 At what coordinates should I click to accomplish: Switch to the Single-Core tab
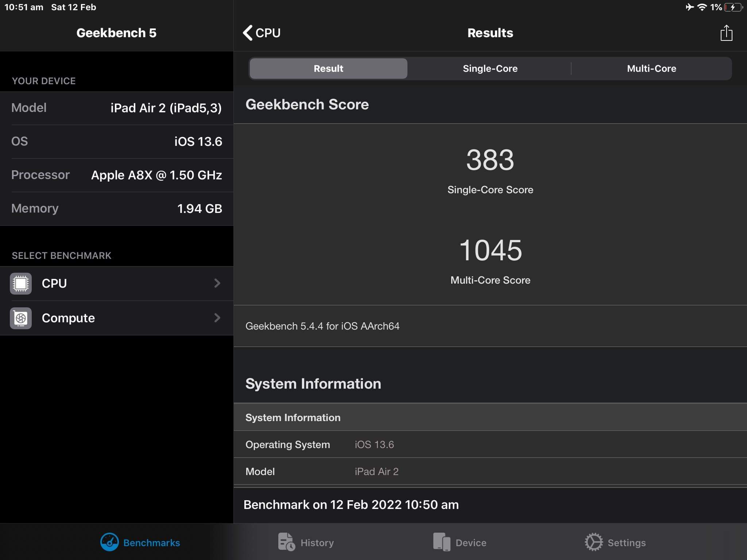coord(490,69)
